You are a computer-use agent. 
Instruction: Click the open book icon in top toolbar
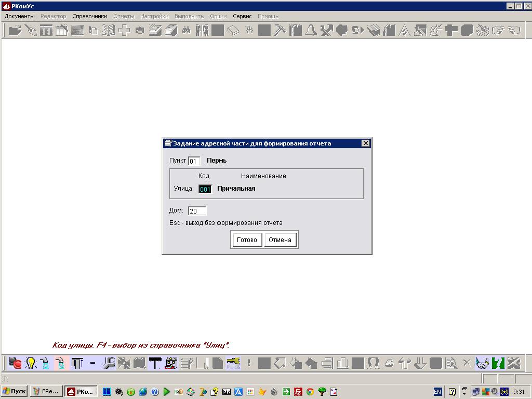coord(109,31)
